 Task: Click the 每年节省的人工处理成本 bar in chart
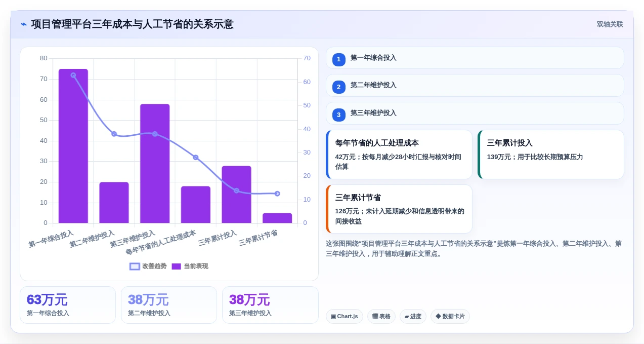(x=196, y=205)
